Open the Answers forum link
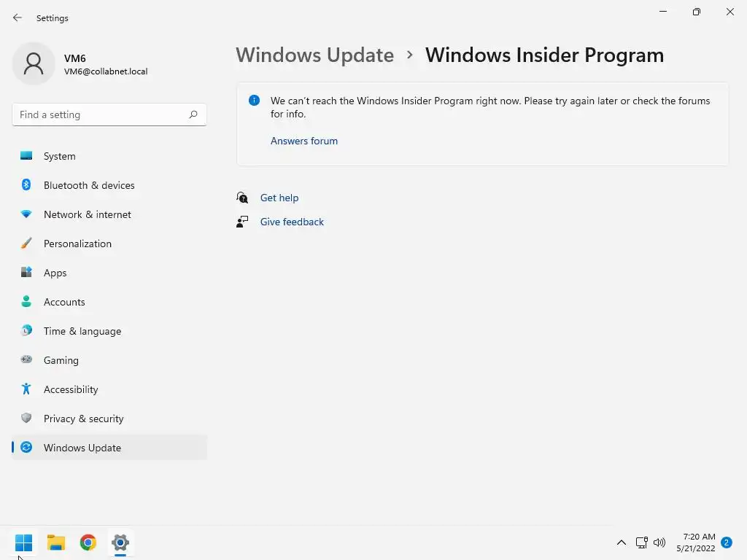The height and width of the screenshot is (560, 747). tap(304, 141)
